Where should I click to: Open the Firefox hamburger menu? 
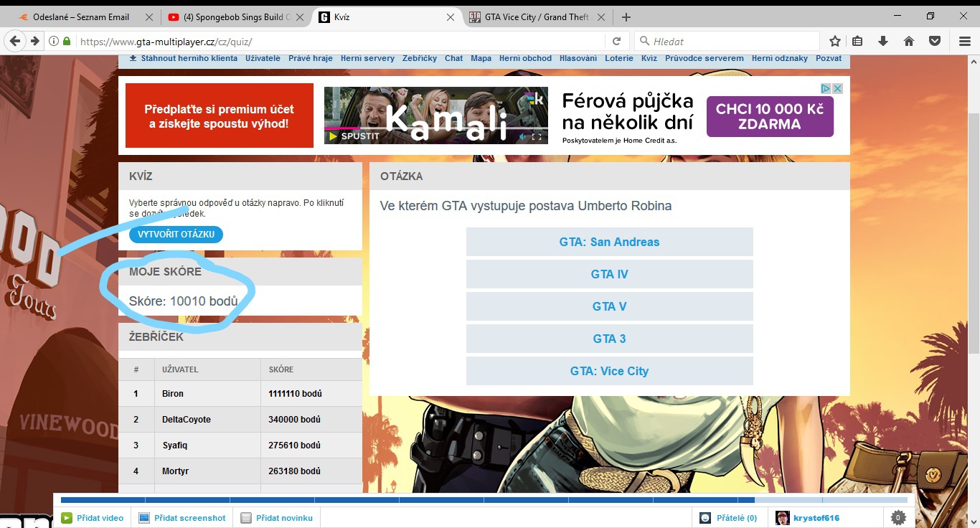pos(965,42)
